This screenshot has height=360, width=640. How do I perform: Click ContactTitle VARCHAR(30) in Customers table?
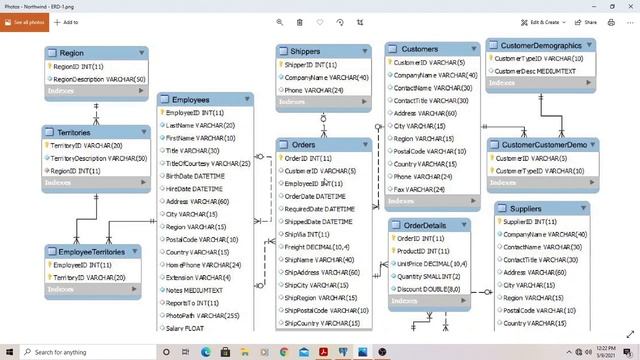point(432,100)
